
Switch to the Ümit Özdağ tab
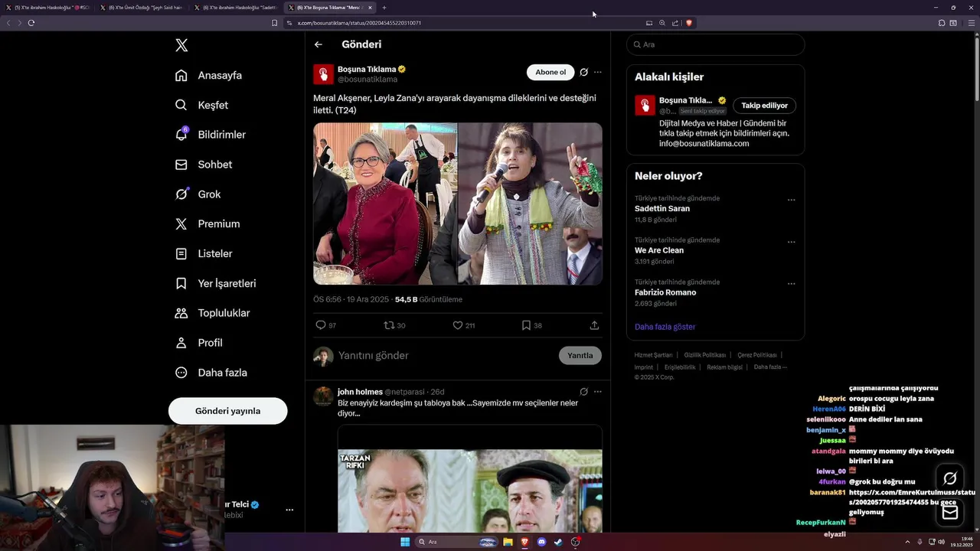[142, 8]
